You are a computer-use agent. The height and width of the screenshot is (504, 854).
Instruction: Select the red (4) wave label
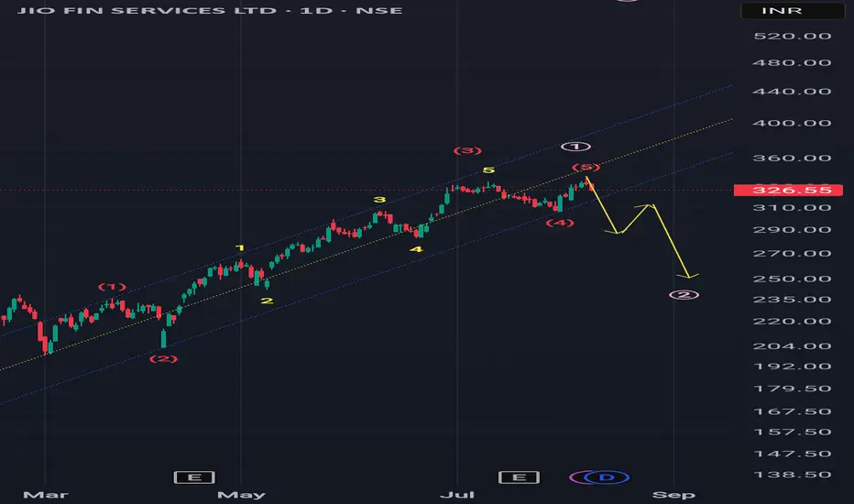[560, 223]
